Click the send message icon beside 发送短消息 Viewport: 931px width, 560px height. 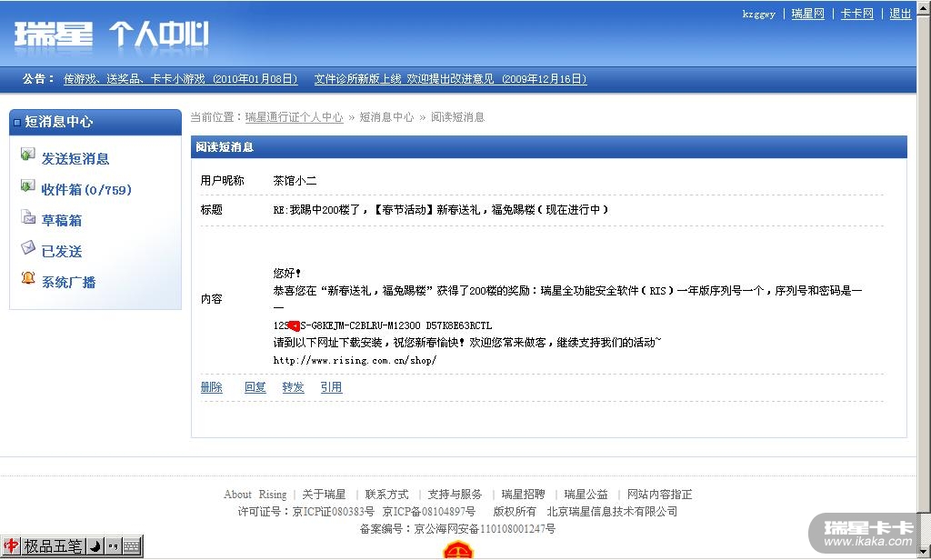click(27, 155)
